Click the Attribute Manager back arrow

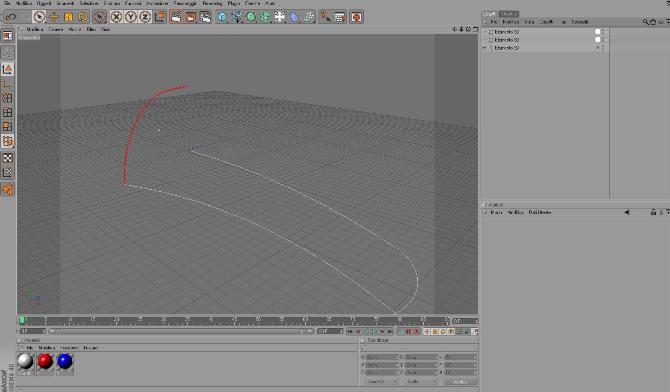[x=627, y=212]
